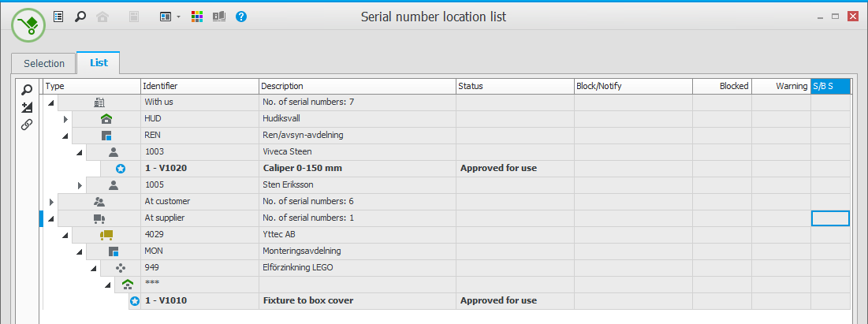Switch to the Selection tab

(x=44, y=63)
